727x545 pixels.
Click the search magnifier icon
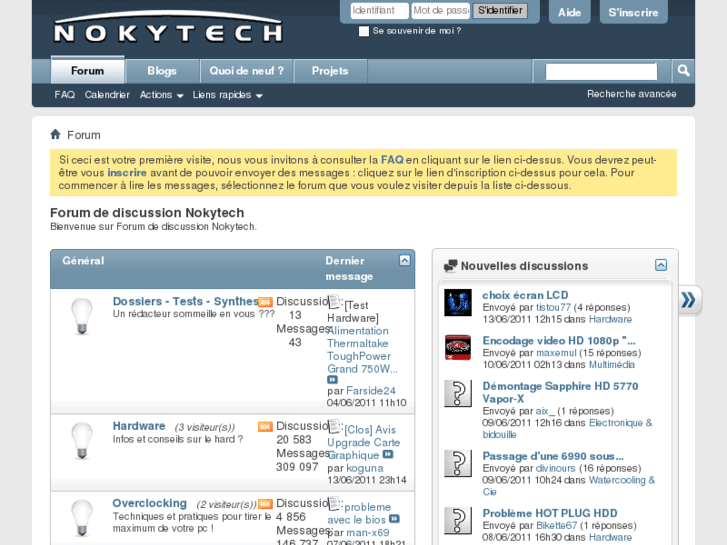pyautogui.click(x=683, y=71)
